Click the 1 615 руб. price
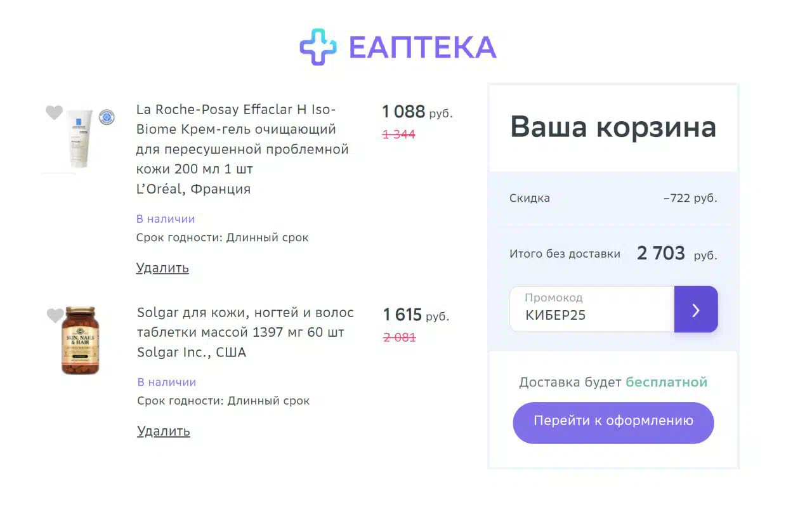Viewport: 812px width, 517px height. click(x=416, y=315)
